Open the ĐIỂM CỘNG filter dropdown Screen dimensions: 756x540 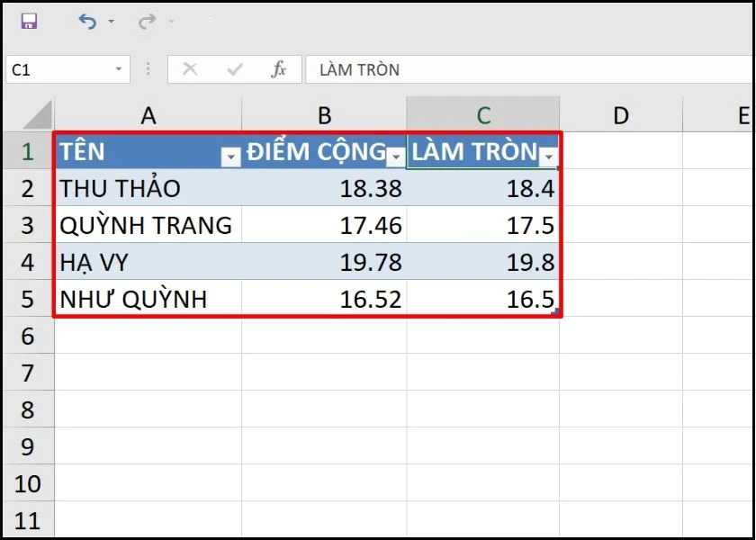pos(396,157)
